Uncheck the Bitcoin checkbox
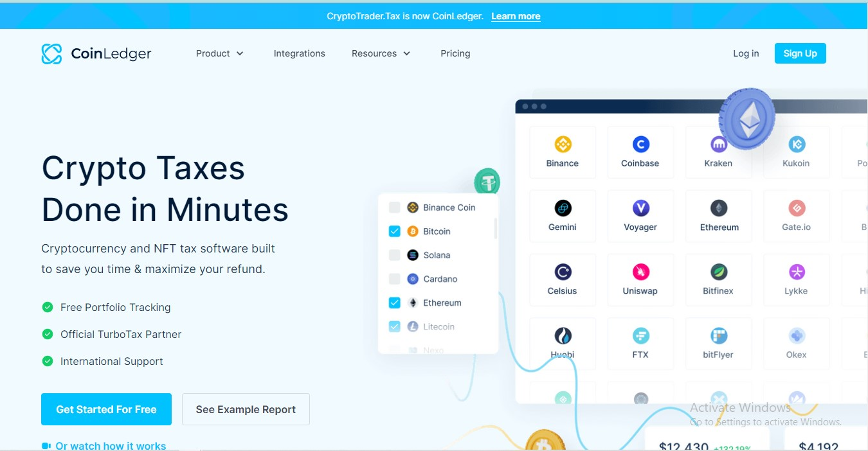The image size is (868, 451). coord(394,231)
